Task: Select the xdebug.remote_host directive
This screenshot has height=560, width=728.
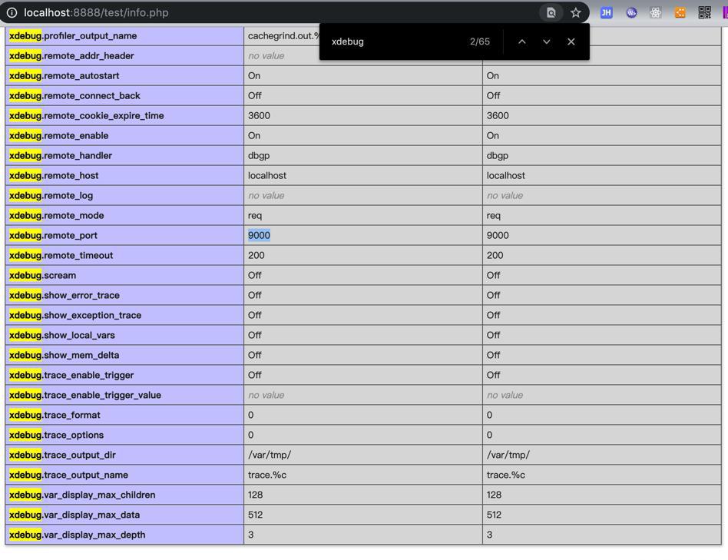Action: 54,175
